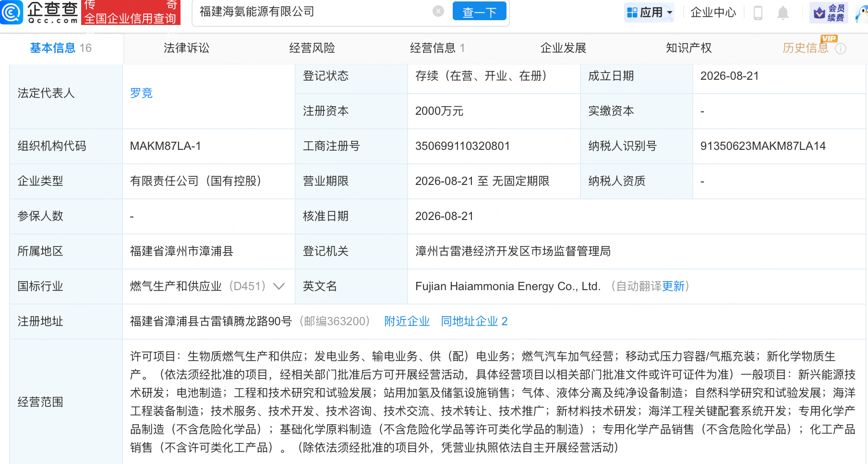Click registration authority 漳州古雷港经济开发区市场监督管理局
Screen dimensions: 868x464
point(513,251)
